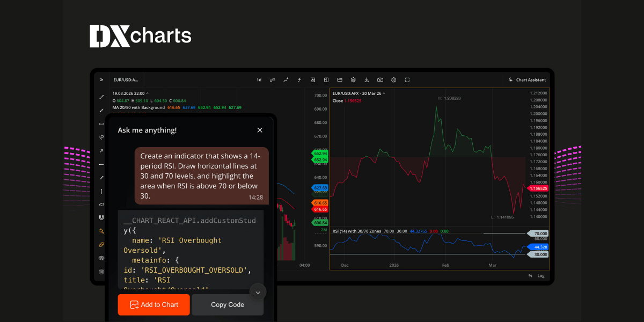Toggle Log price scale
Viewport: 644px width, 322px height.
pyautogui.click(x=541, y=276)
